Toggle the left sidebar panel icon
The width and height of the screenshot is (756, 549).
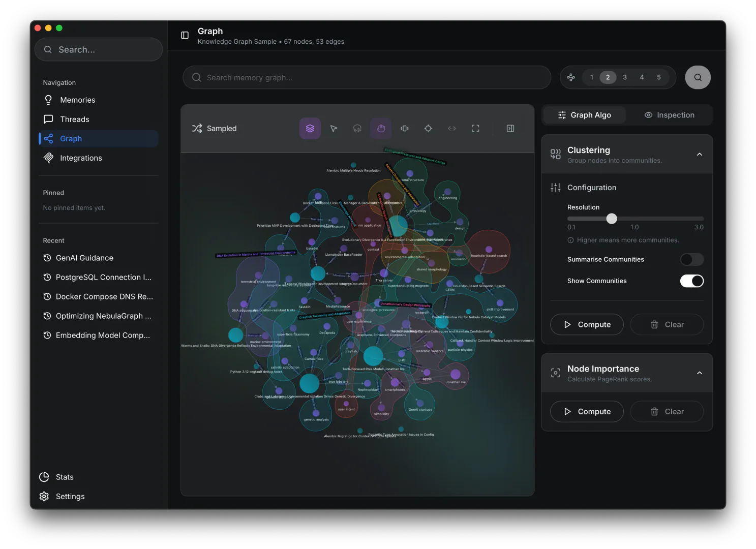tap(185, 35)
